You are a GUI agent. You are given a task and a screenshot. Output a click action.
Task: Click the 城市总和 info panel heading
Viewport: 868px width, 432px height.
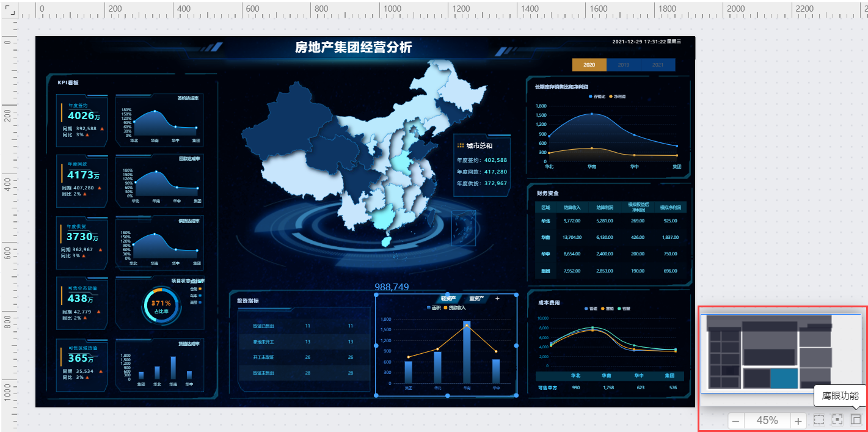479,145
